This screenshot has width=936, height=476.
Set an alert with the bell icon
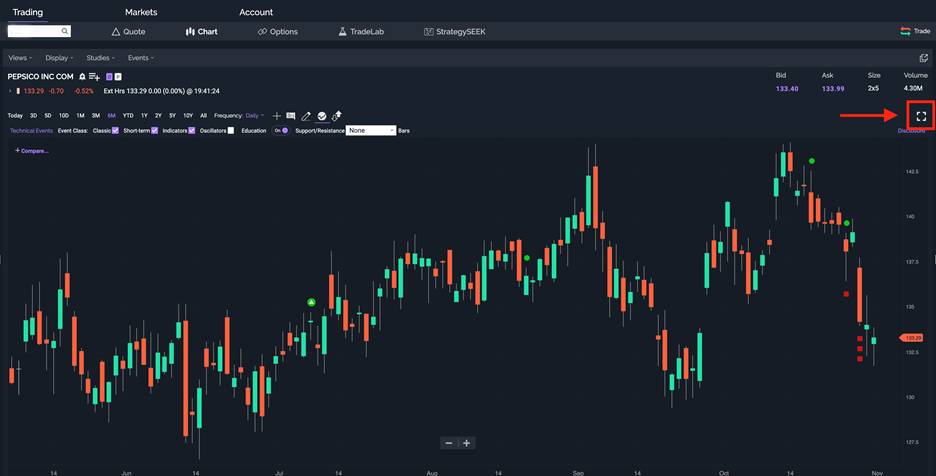pyautogui.click(x=82, y=76)
